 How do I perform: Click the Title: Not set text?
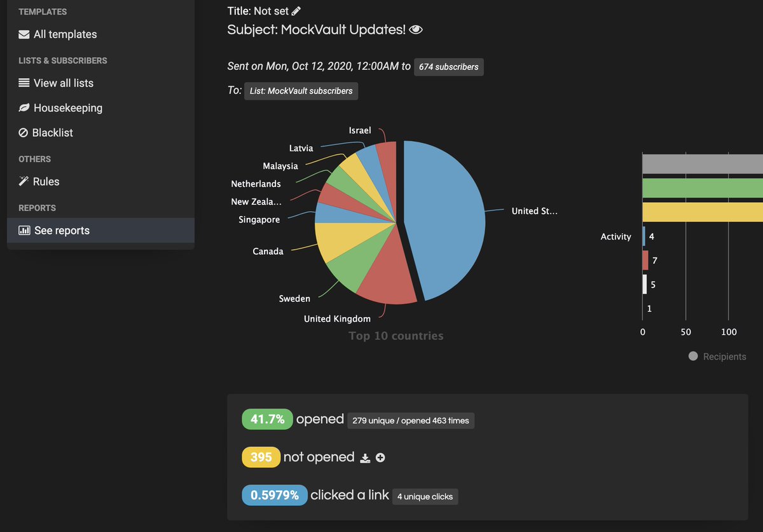pos(258,11)
